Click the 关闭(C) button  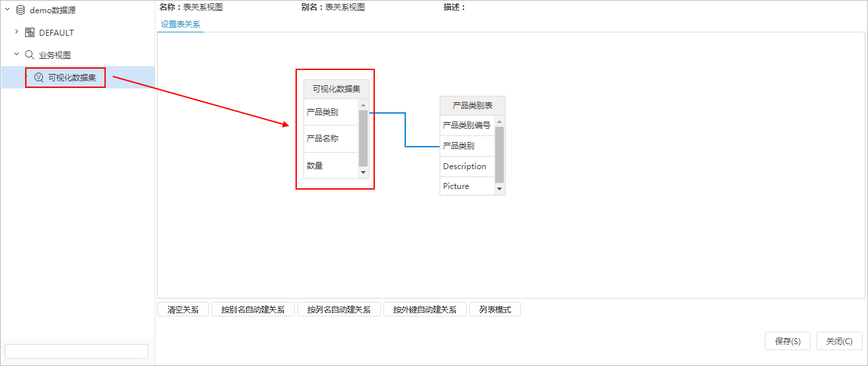[840, 341]
